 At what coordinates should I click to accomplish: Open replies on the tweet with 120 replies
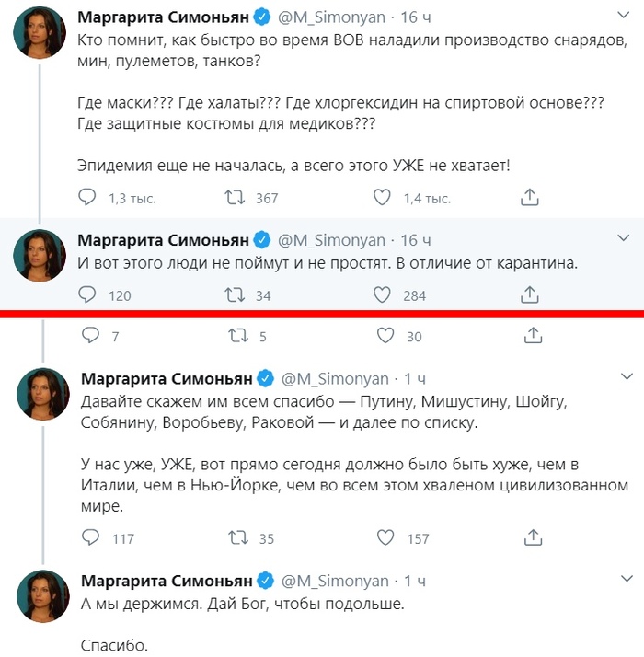tap(87, 295)
